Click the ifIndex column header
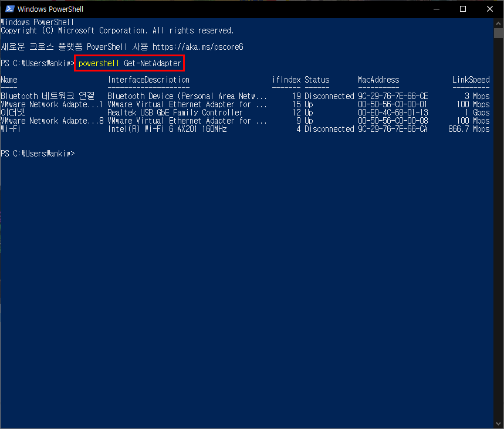The image size is (504, 429). coord(286,80)
